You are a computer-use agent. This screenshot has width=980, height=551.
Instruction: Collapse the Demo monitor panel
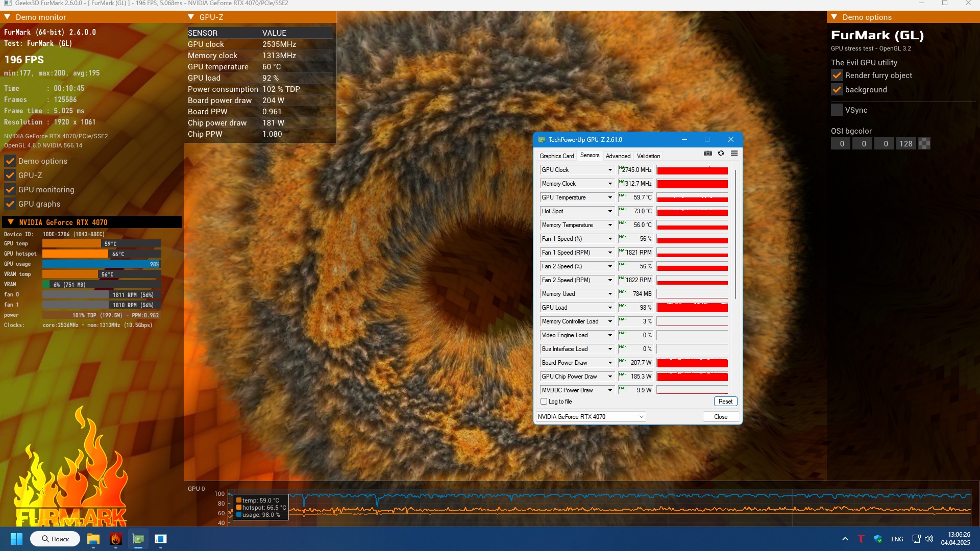(x=7, y=17)
